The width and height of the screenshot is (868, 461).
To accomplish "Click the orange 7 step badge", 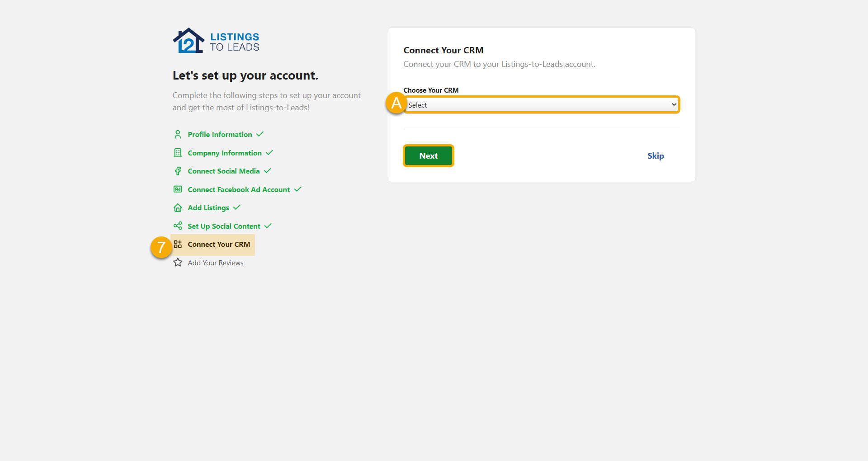I will (x=161, y=248).
